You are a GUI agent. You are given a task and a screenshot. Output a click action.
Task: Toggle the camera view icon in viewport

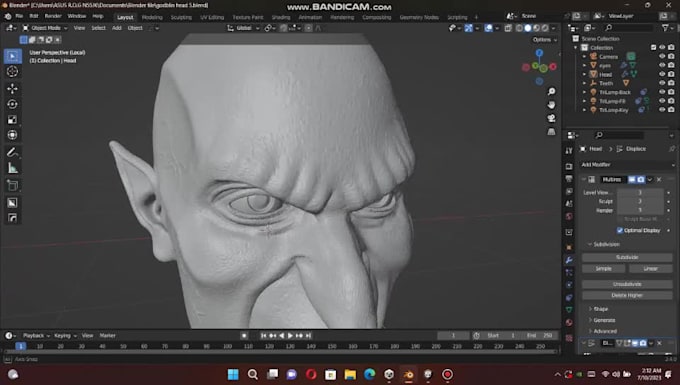(551, 118)
